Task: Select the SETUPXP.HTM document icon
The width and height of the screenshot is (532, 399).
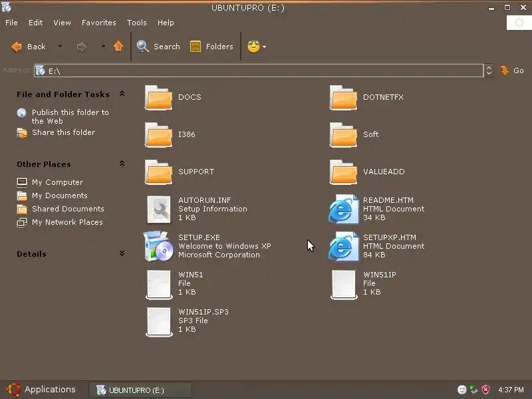Action: 343,246
